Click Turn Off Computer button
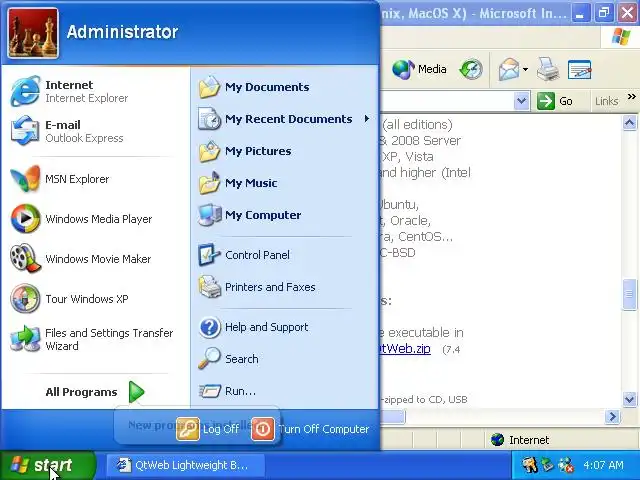Viewport: 640px width, 480px height. [x=310, y=429]
